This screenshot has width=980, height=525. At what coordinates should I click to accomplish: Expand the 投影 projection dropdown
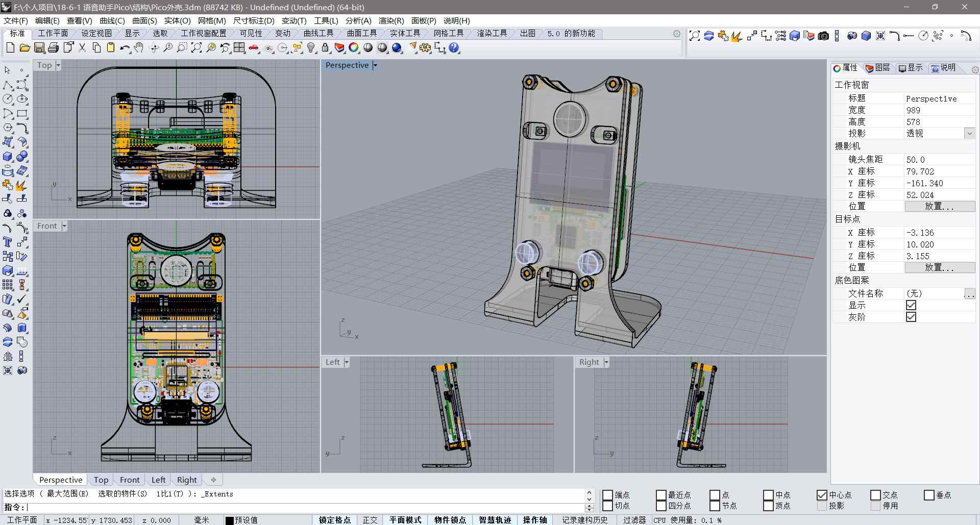(x=969, y=134)
